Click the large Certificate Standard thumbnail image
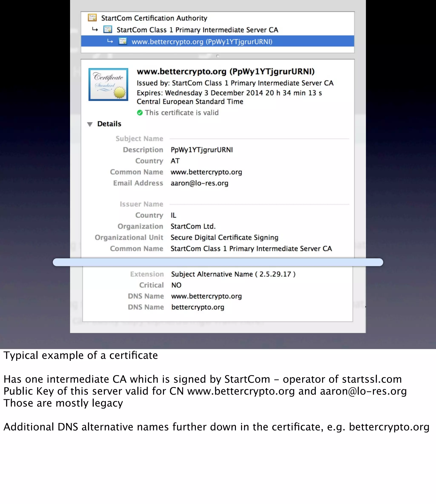The height and width of the screenshot is (504, 436). tap(108, 84)
